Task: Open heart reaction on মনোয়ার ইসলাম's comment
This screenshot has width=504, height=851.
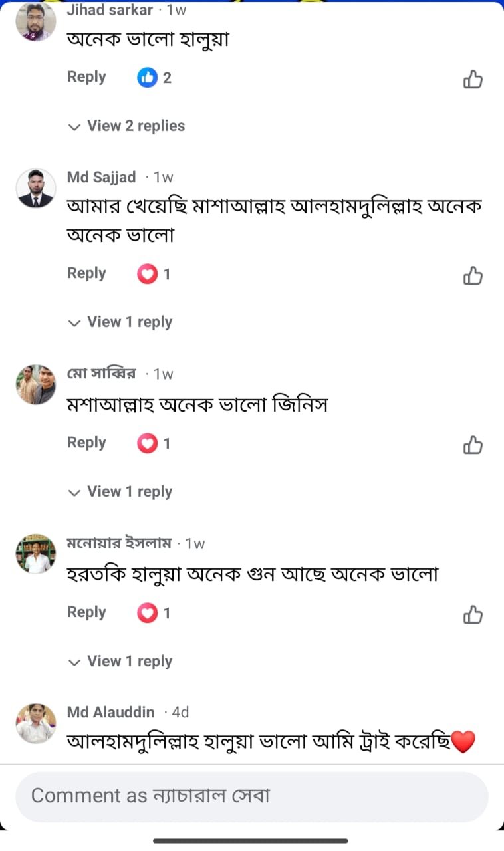Action: (154, 613)
